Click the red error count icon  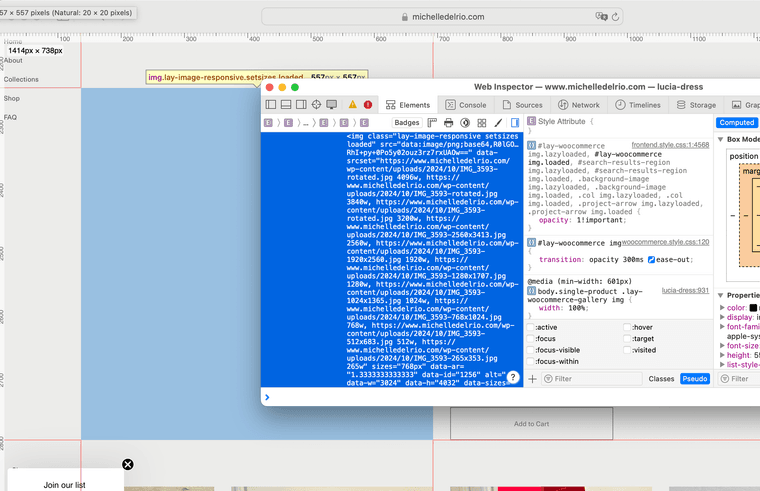click(367, 104)
